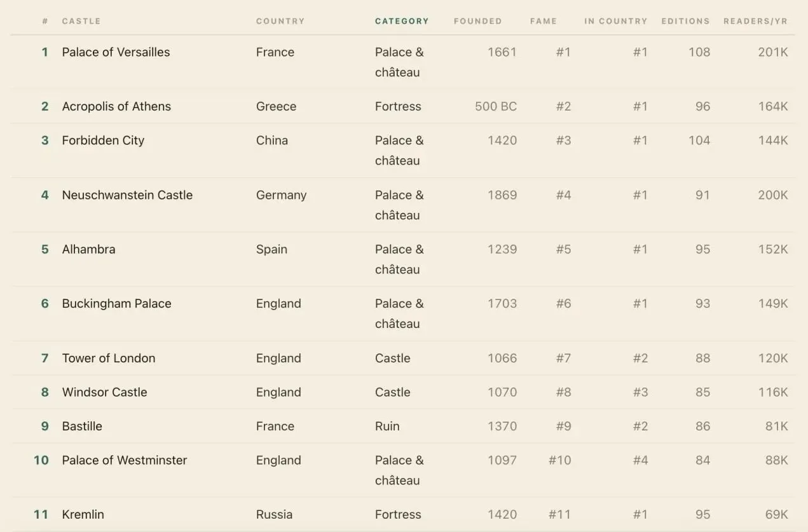
Task: Select the Alhambra castle name
Action: click(88, 249)
